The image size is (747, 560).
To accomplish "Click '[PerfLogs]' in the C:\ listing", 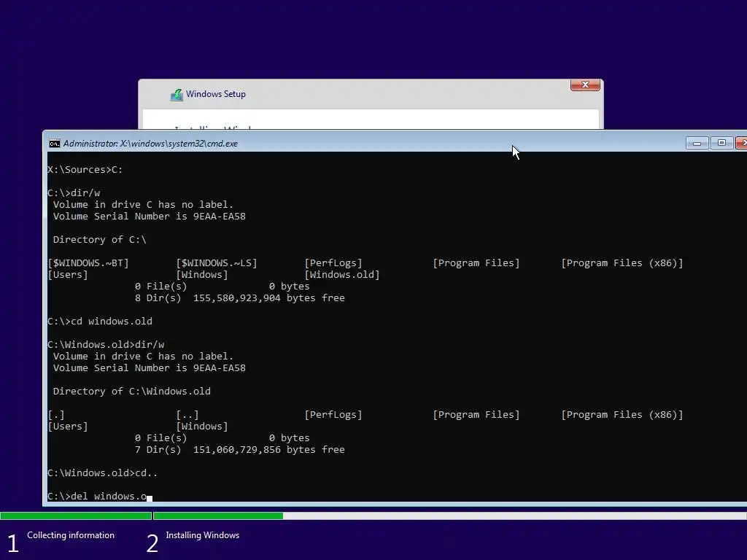I will coord(333,262).
